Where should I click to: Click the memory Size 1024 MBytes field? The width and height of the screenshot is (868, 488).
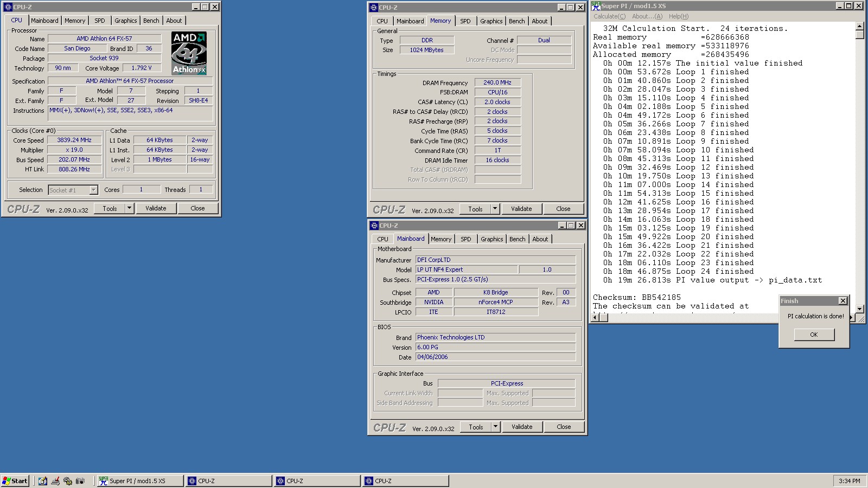[427, 50]
